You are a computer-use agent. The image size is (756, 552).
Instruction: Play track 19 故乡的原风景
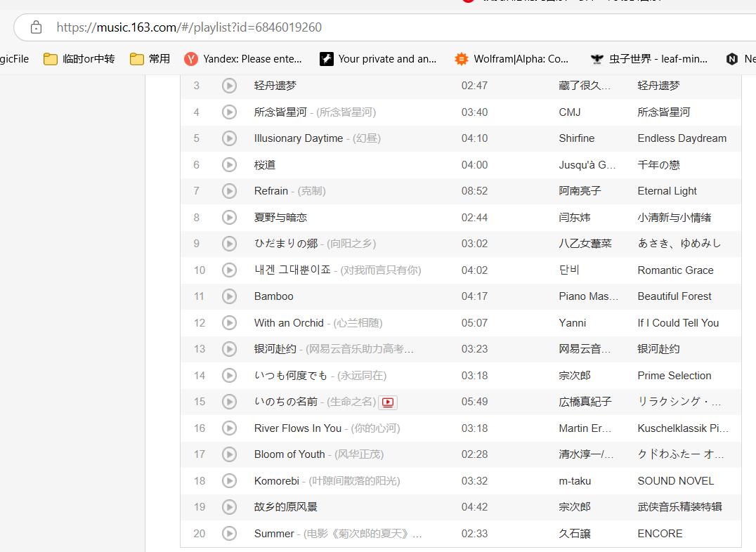[229, 506]
